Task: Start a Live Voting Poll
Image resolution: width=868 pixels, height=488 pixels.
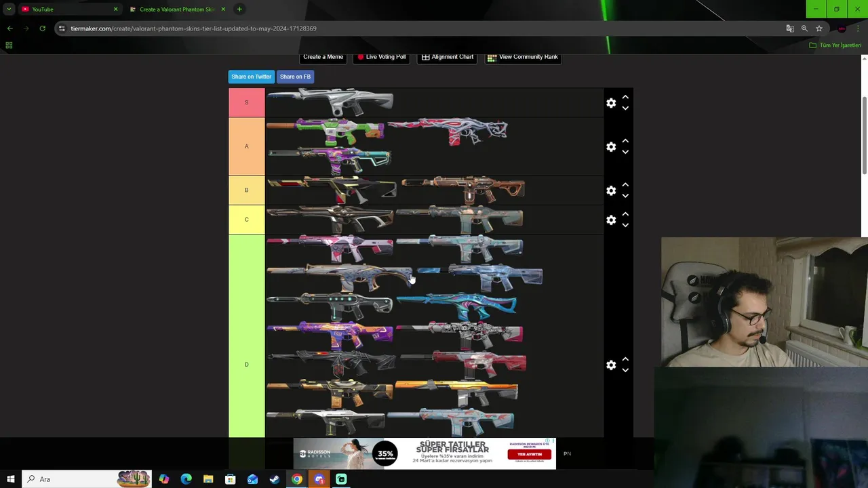Action: [382, 57]
